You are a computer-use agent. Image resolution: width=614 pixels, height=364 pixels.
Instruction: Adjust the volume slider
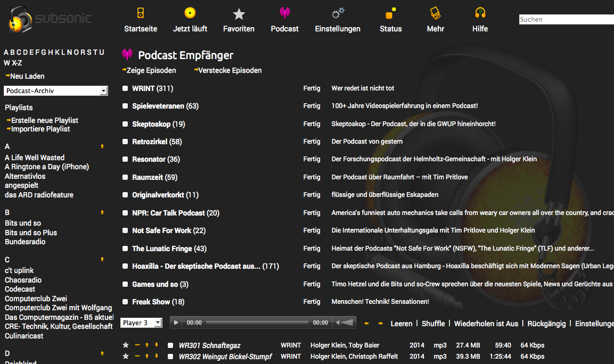coord(345,322)
